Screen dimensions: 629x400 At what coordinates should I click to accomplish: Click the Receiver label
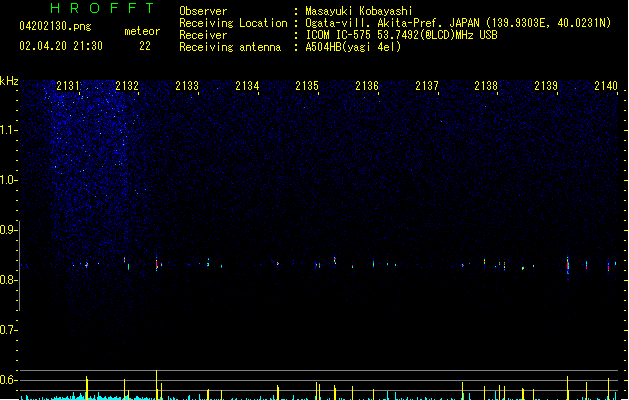click(x=203, y=35)
